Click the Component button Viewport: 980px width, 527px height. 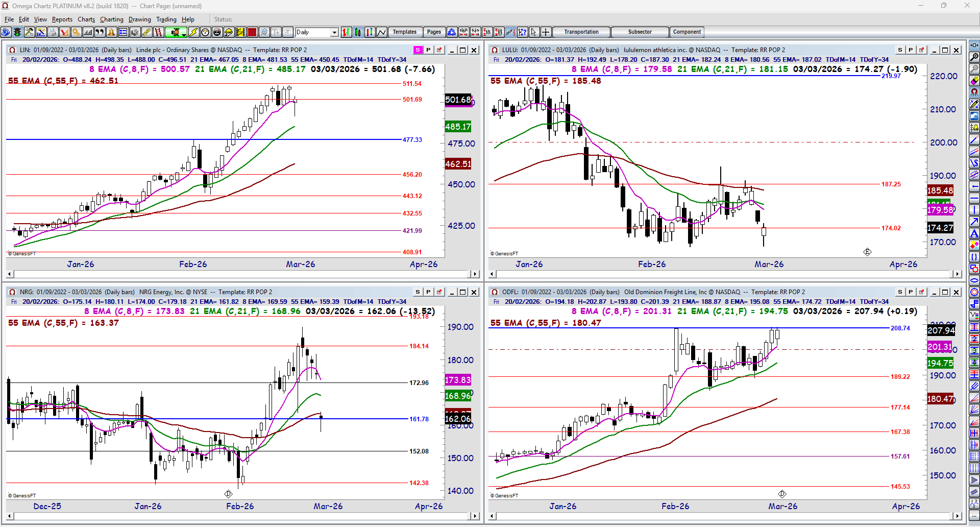tap(687, 32)
